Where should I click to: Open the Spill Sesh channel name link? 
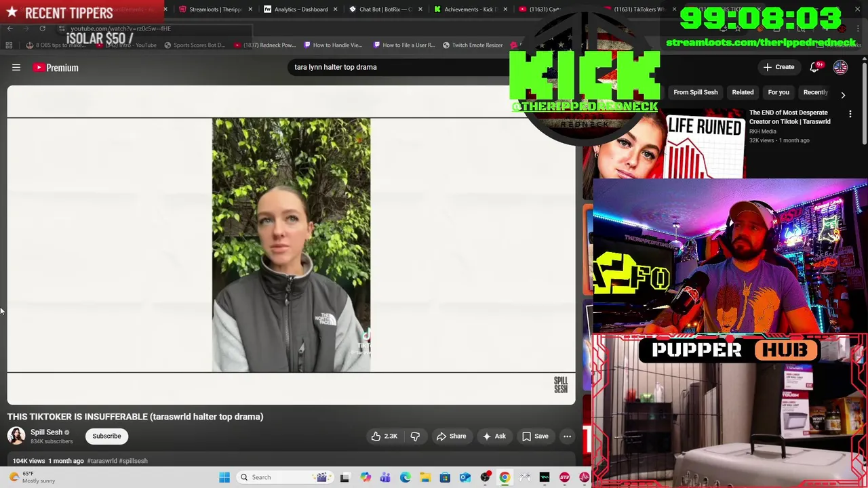[46, 432]
